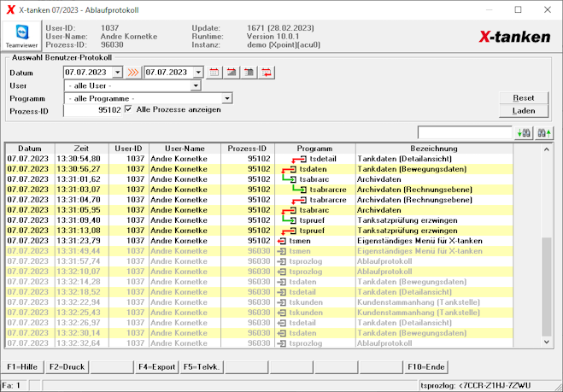Open the start date dropdown calendar

click(118, 73)
